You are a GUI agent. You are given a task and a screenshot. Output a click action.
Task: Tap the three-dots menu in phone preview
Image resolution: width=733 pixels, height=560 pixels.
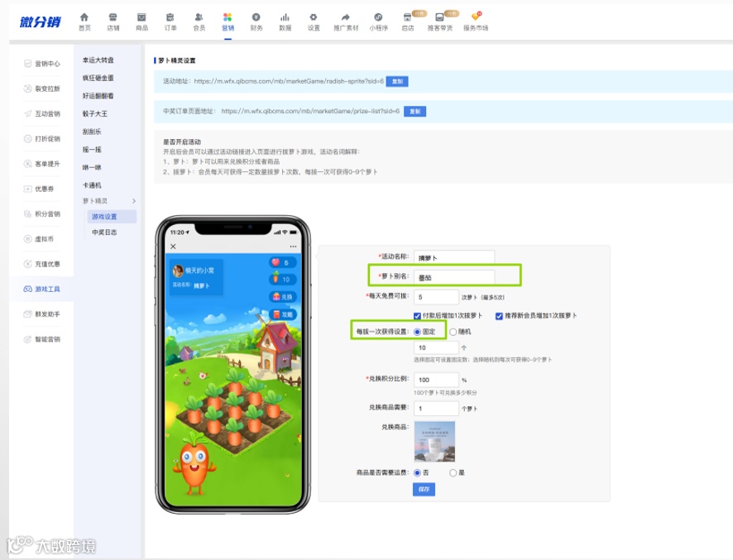(x=293, y=246)
